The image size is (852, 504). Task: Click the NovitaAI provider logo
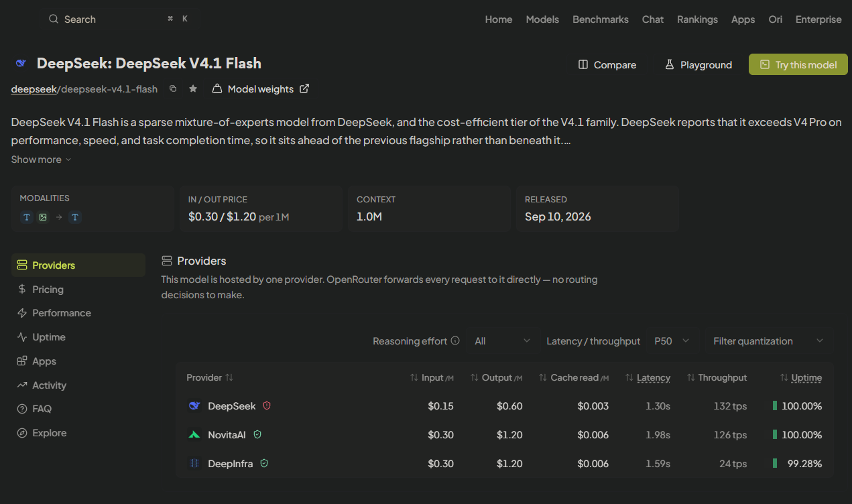194,435
